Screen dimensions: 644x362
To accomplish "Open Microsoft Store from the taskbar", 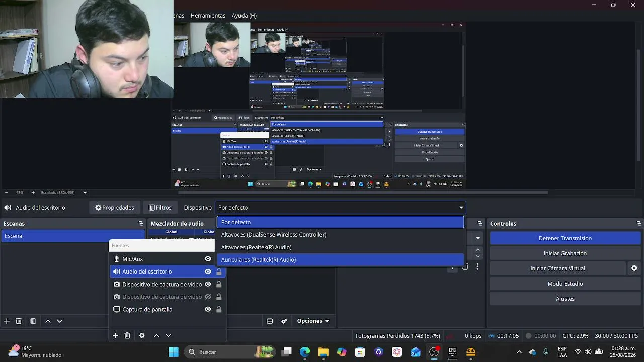I will 360,352.
